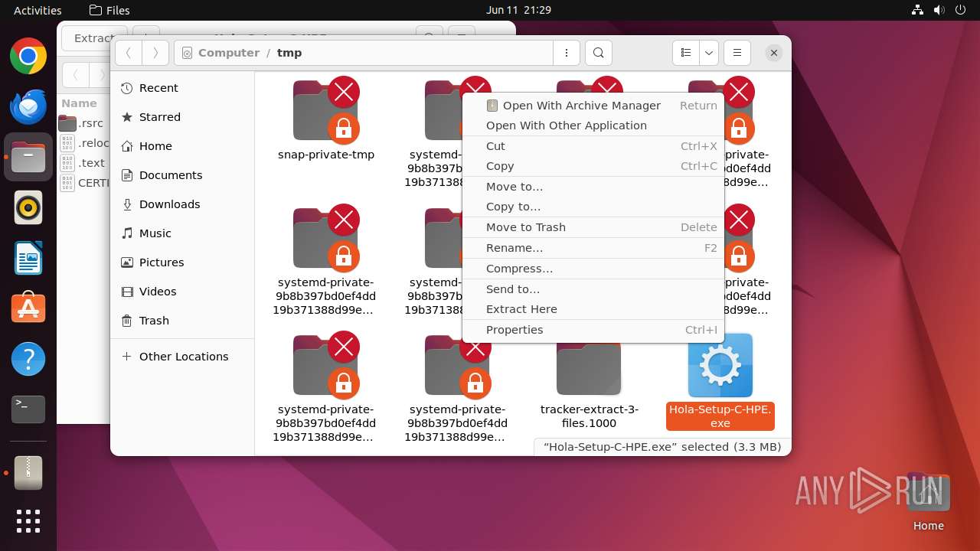980x551 pixels.
Task: Open the network status icon in the top bar
Action: [x=918, y=10]
